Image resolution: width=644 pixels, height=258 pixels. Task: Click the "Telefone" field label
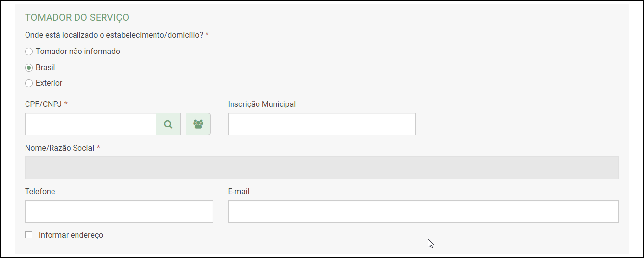tap(40, 191)
